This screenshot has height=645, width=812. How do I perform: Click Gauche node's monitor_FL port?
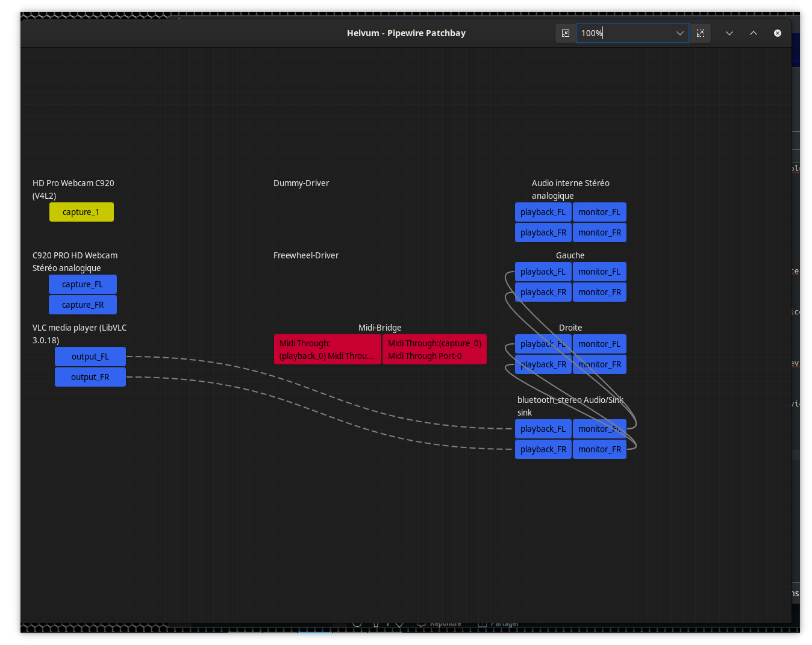[599, 272]
